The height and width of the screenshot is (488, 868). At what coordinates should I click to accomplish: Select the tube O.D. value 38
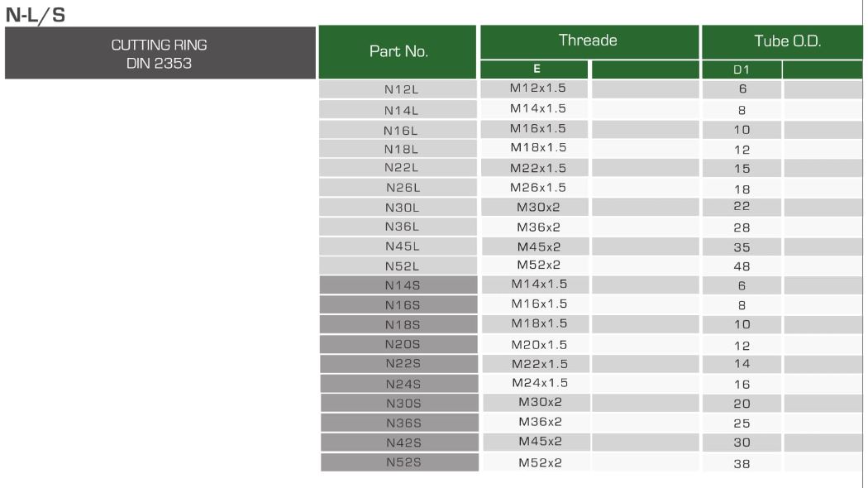pos(742,463)
